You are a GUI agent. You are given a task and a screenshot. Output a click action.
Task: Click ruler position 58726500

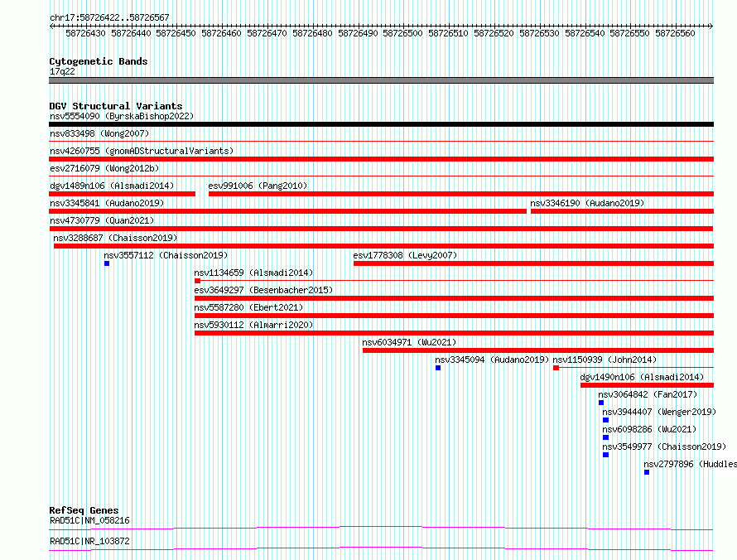(x=402, y=33)
